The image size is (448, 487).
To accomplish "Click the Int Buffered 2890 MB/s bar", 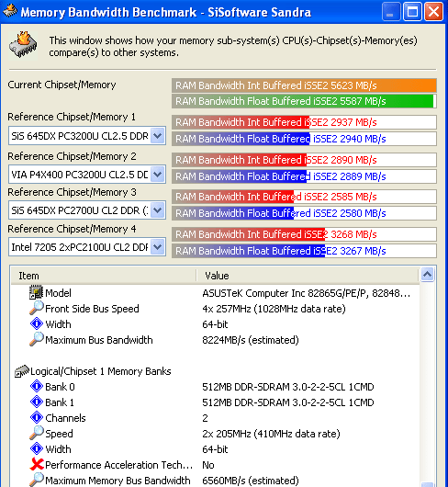I will click(x=304, y=160).
